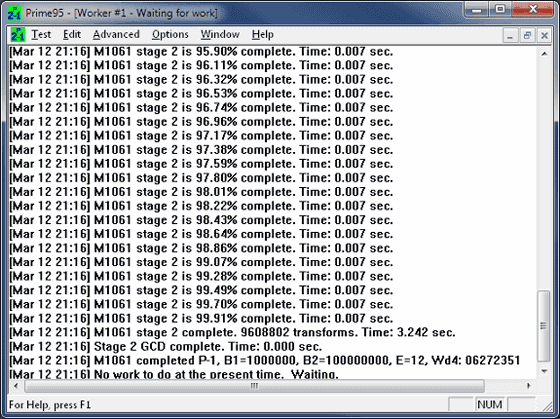Image resolution: width=560 pixels, height=419 pixels.
Task: Click the line showing 96.32% complete
Action: [x=201, y=80]
